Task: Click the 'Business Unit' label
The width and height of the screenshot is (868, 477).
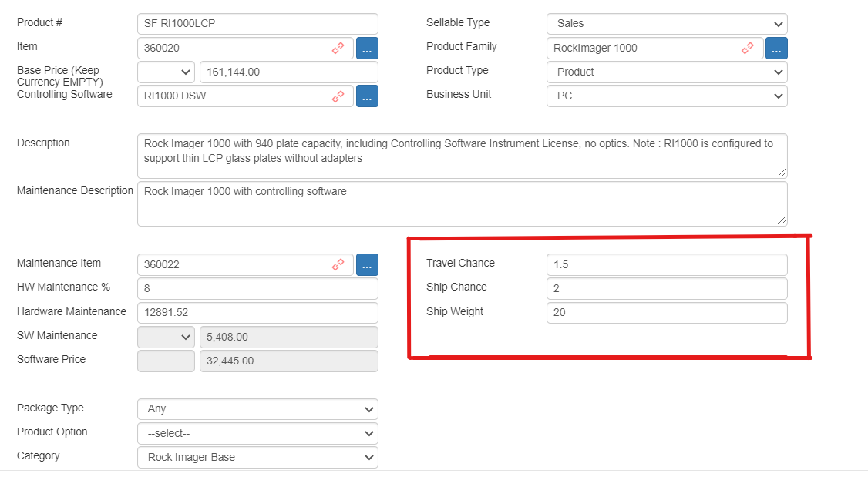Action: click(459, 94)
